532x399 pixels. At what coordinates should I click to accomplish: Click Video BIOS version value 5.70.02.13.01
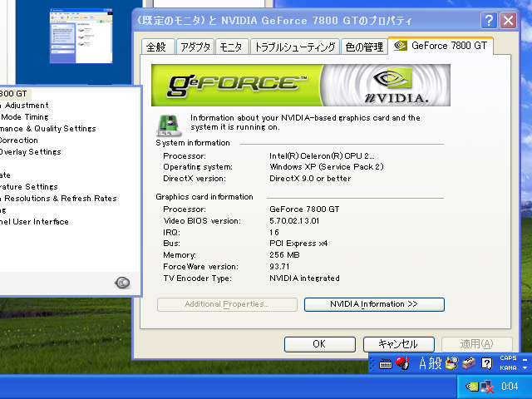tap(294, 221)
